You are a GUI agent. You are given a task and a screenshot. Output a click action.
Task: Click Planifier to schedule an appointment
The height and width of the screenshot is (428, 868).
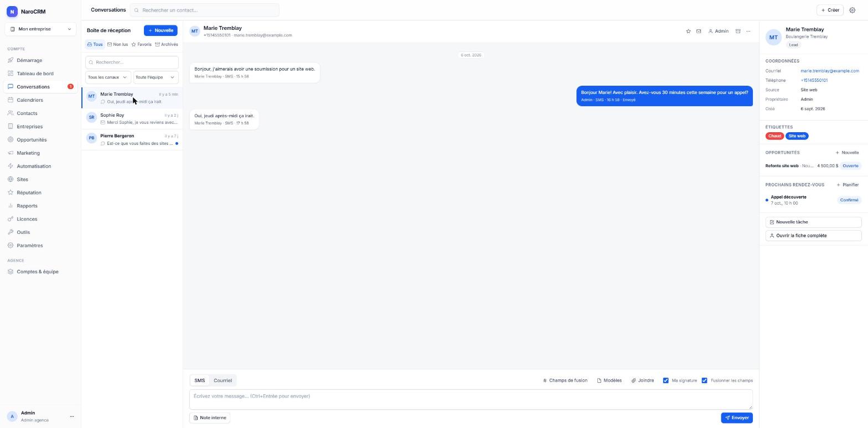click(x=848, y=185)
